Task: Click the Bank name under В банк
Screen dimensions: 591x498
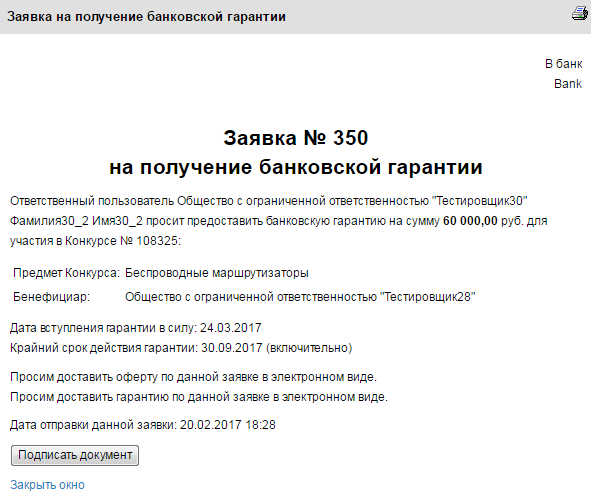Action: coord(568,84)
